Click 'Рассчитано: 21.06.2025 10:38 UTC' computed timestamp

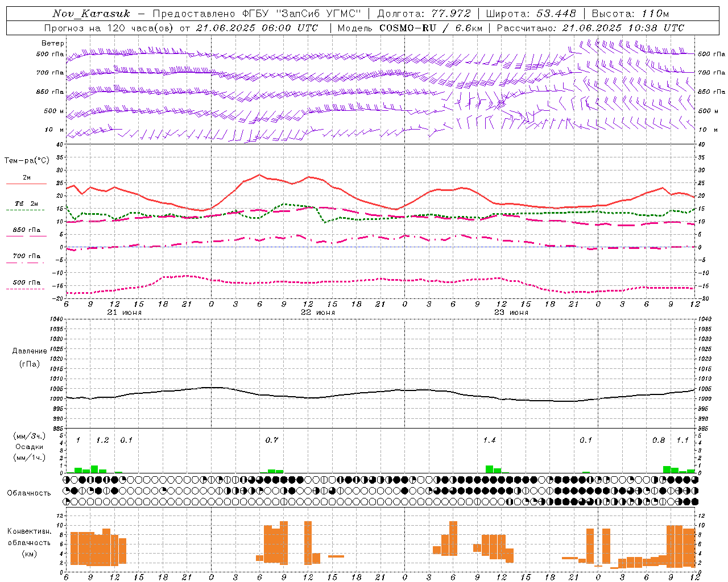point(590,28)
